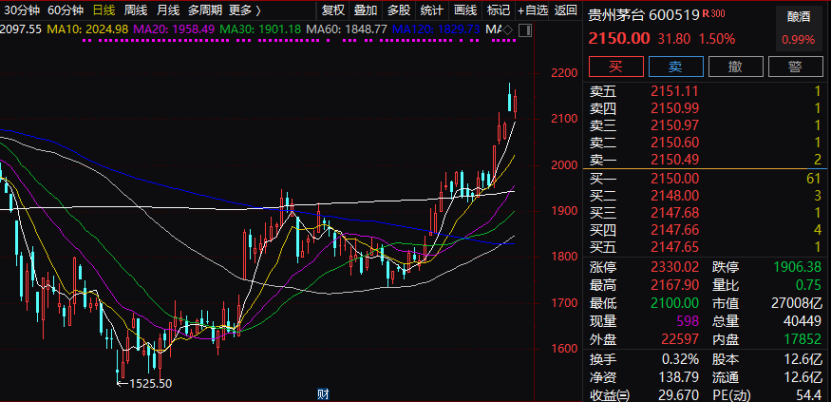The image size is (831, 402).
Task: Click the MA10: 2024.98 indicator label
Action: coord(87,29)
